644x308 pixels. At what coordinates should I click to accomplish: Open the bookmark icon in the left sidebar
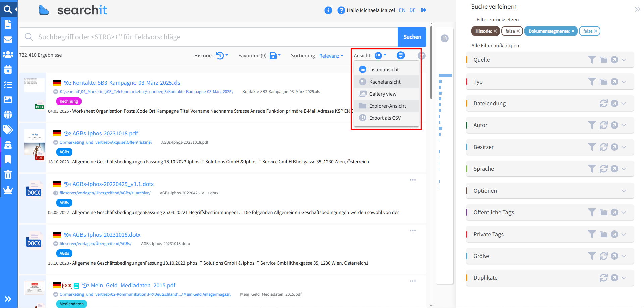point(8,160)
